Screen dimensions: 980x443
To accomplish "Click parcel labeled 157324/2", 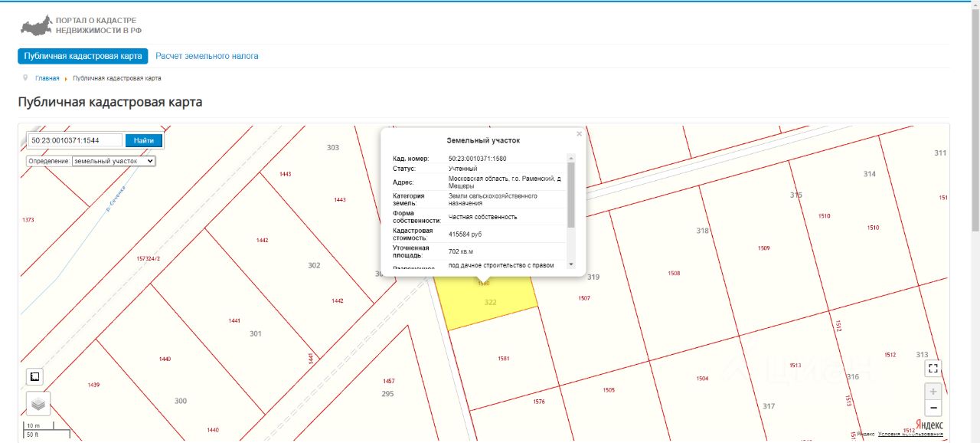I will pyautogui.click(x=148, y=258).
